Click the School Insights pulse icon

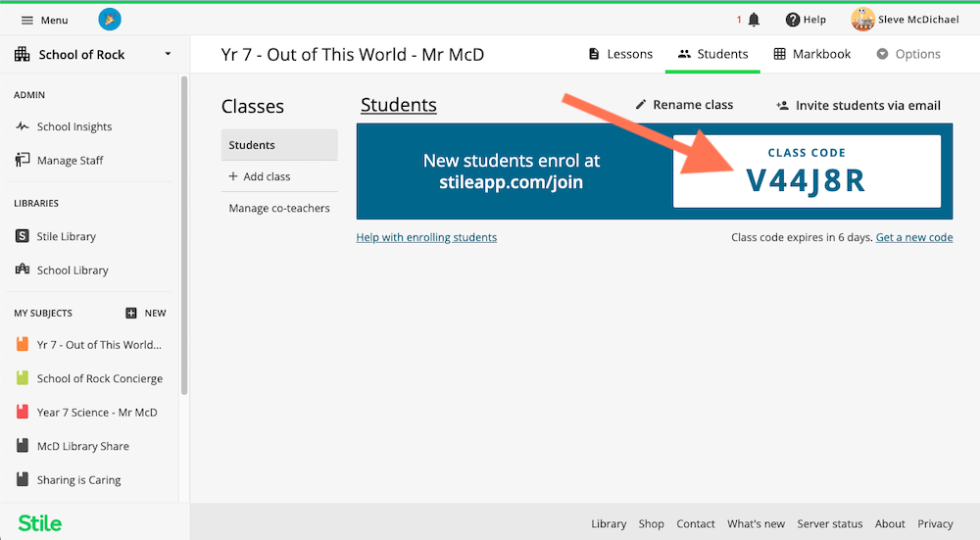click(23, 126)
